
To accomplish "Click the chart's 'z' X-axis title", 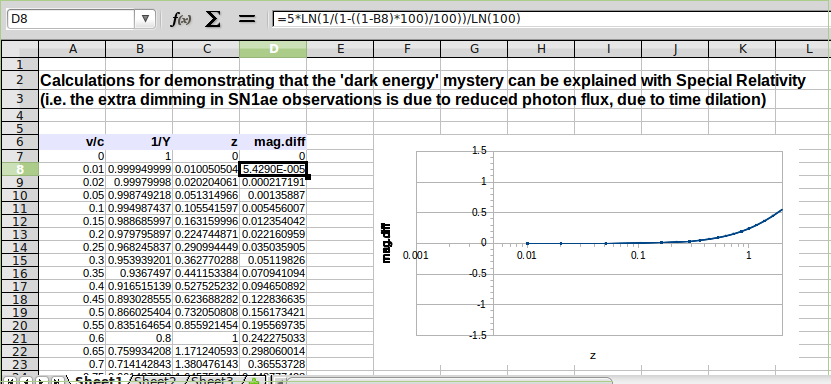I will pos(593,355).
